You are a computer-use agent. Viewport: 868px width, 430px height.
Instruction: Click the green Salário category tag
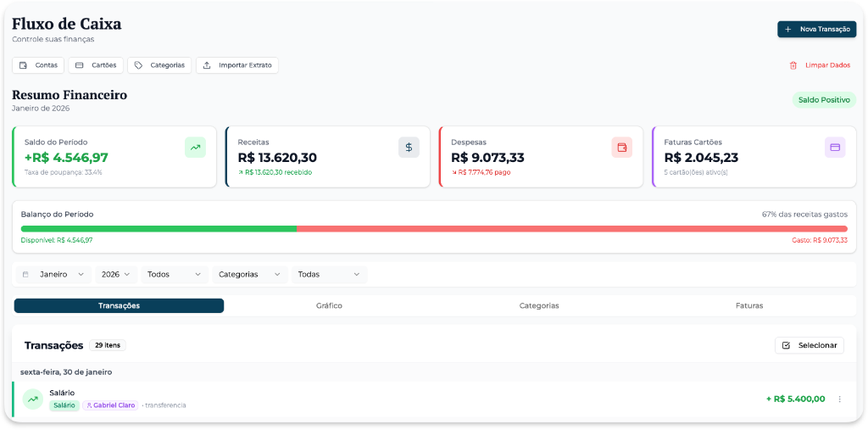(64, 405)
